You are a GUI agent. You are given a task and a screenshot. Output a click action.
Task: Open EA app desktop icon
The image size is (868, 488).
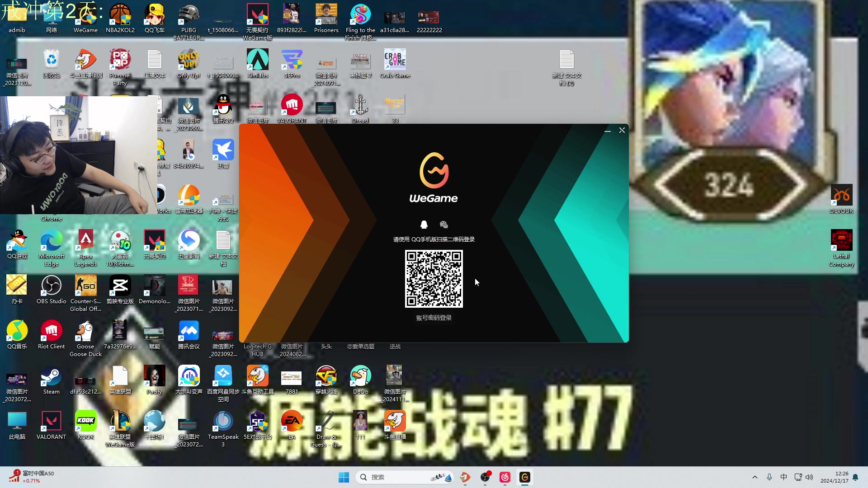(x=292, y=426)
